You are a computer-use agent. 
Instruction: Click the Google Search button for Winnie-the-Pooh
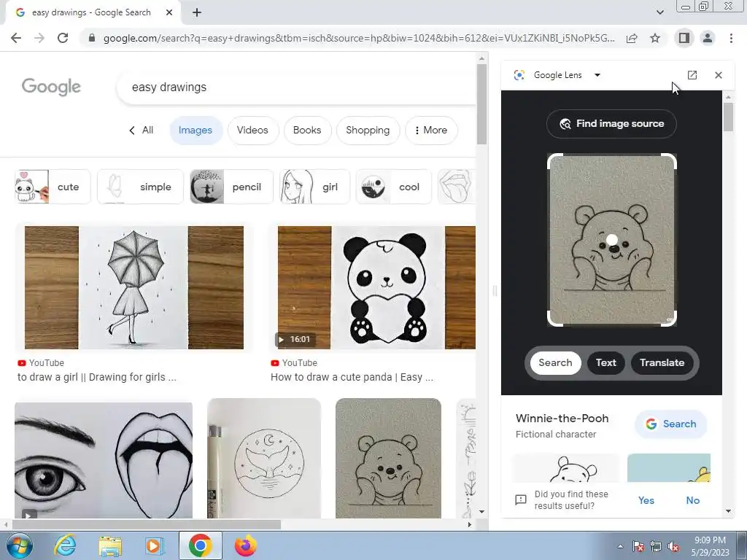click(x=671, y=424)
